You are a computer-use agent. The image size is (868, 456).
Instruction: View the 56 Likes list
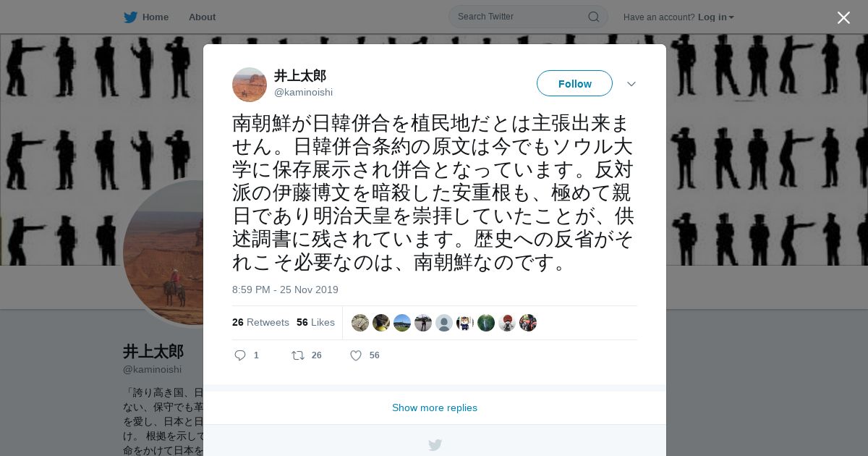(x=315, y=323)
